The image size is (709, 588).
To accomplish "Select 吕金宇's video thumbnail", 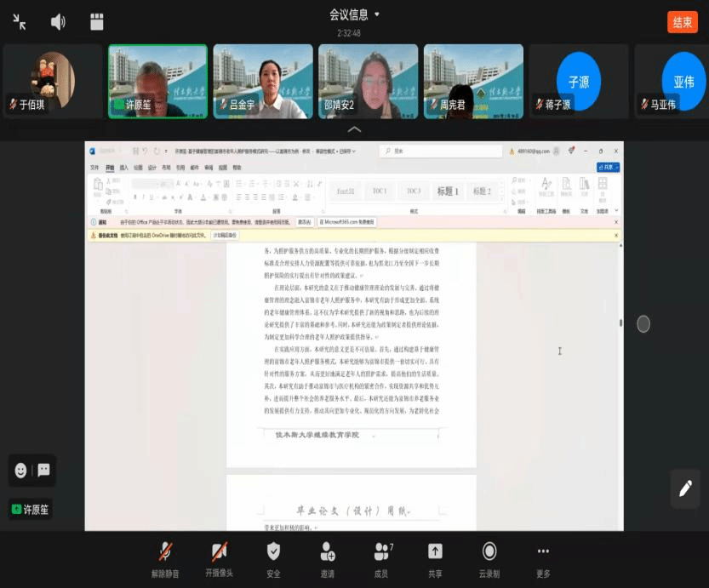I will pyautogui.click(x=262, y=81).
